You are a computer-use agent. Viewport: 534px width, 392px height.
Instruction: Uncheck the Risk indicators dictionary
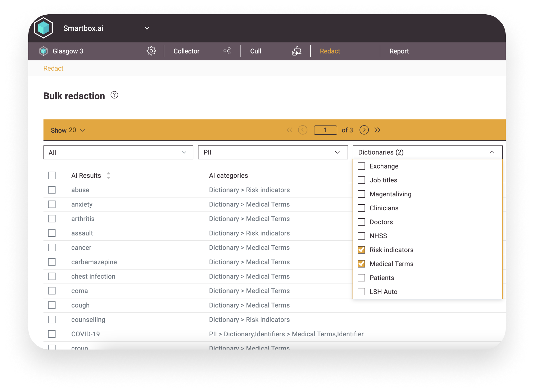[x=361, y=250]
